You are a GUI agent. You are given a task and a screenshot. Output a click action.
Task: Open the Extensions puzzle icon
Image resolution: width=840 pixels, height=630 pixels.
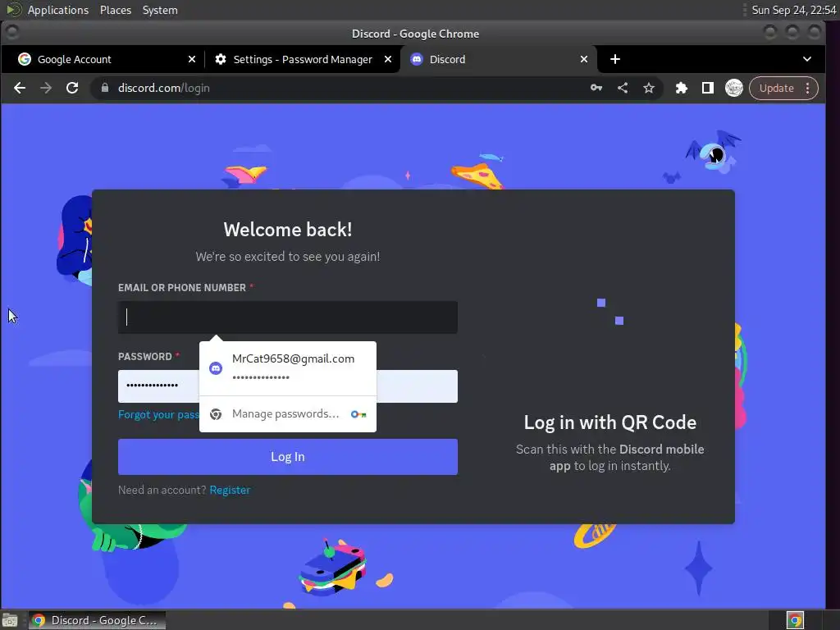(x=682, y=88)
